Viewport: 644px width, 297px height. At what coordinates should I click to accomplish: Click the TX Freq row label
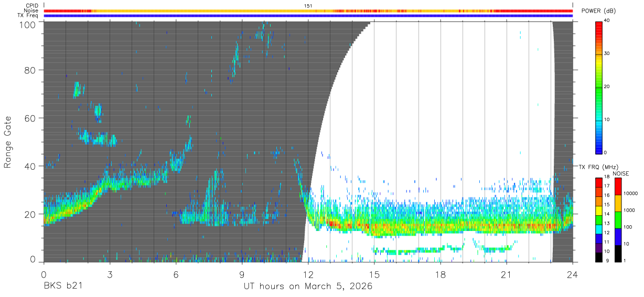[x=28, y=16]
